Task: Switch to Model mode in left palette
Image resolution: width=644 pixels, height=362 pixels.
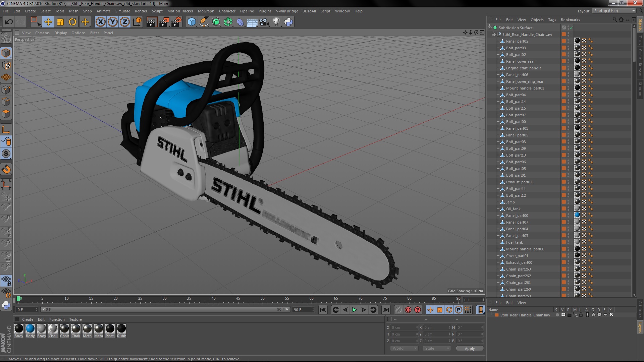Action: pyautogui.click(x=6, y=53)
